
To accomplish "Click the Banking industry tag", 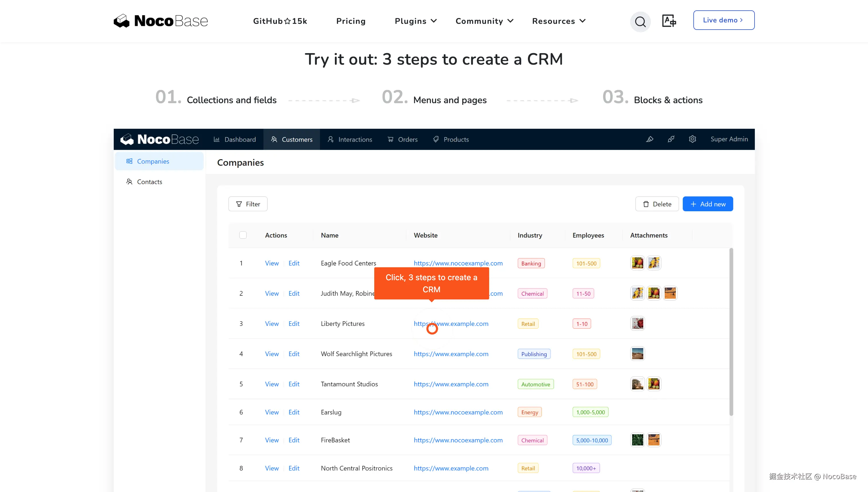I will (531, 263).
